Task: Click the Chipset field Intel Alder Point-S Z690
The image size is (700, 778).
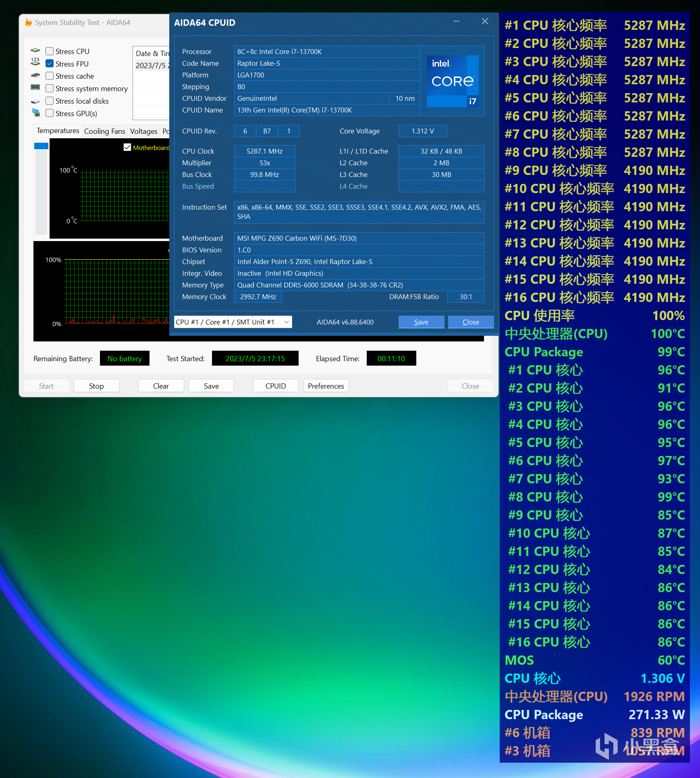Action: pyautogui.click(x=359, y=262)
